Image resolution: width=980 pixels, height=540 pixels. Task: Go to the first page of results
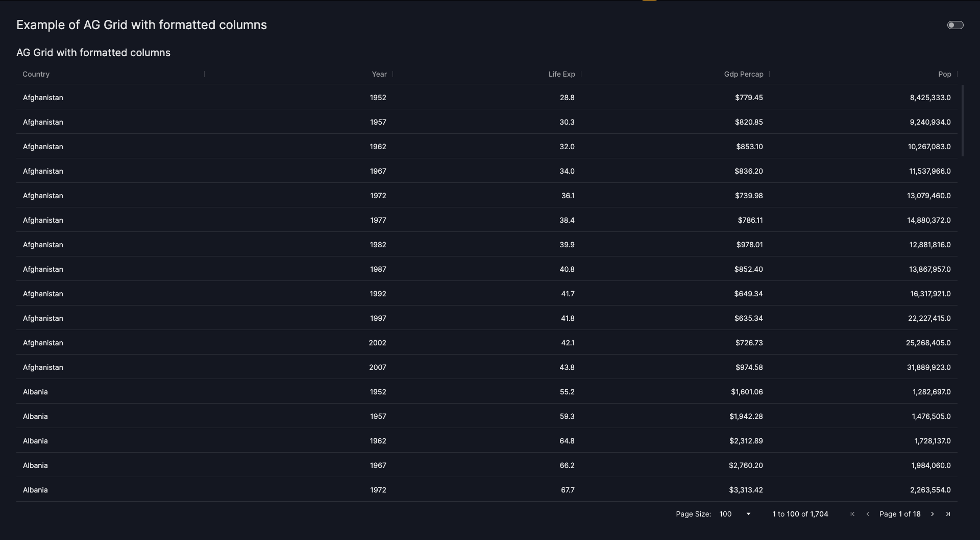pos(852,514)
